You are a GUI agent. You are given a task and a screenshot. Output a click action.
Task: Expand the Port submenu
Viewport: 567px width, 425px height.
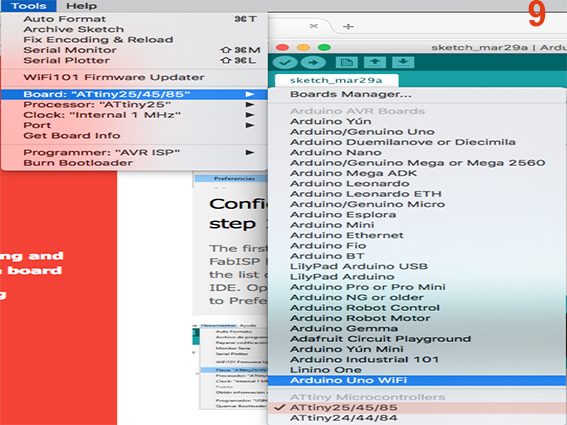[x=135, y=126]
